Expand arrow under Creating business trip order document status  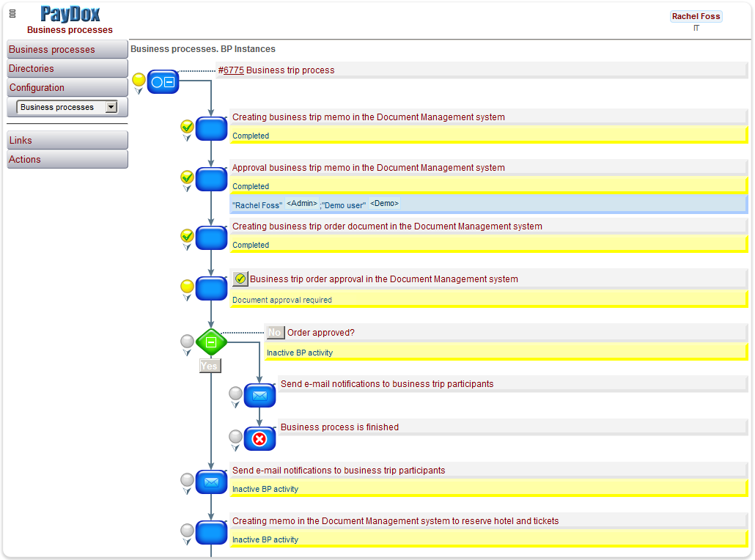(187, 247)
